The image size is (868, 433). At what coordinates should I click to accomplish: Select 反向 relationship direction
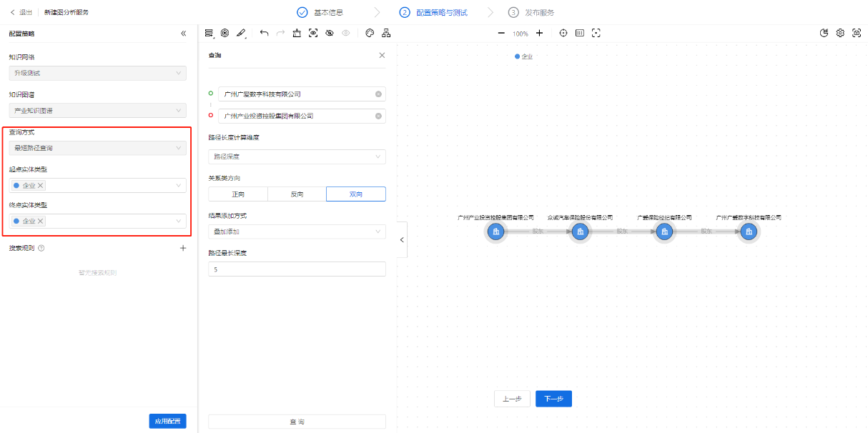point(297,194)
